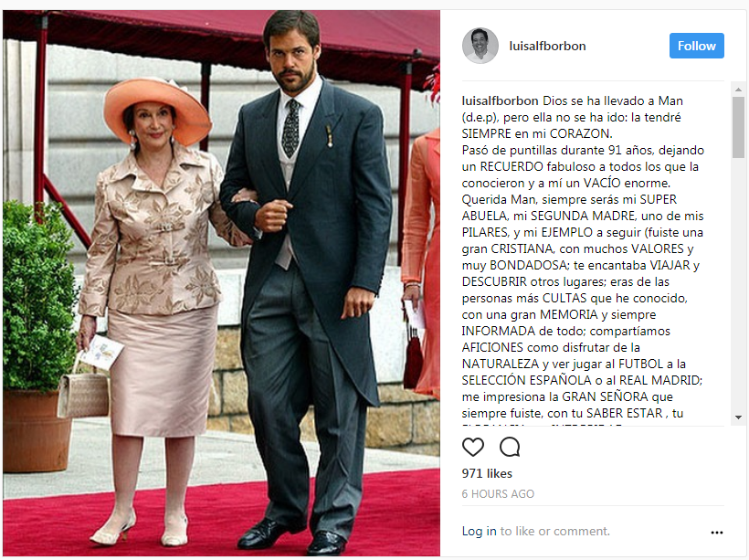View who liked via 971 likes
Viewport: 749px width, 560px height.
click(487, 473)
